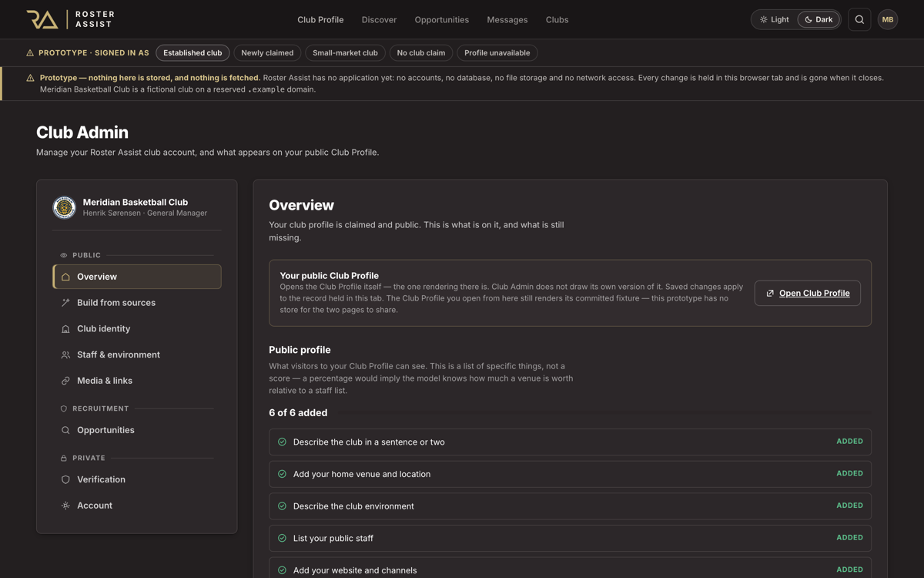Select 'Add your website and channels' row
Screen dimensions: 924x578
pos(570,568)
